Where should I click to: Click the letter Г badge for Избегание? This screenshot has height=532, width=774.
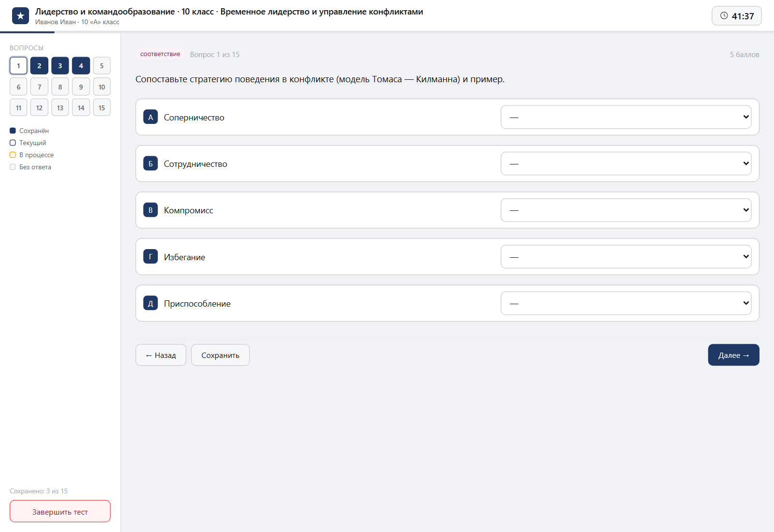pyautogui.click(x=150, y=257)
